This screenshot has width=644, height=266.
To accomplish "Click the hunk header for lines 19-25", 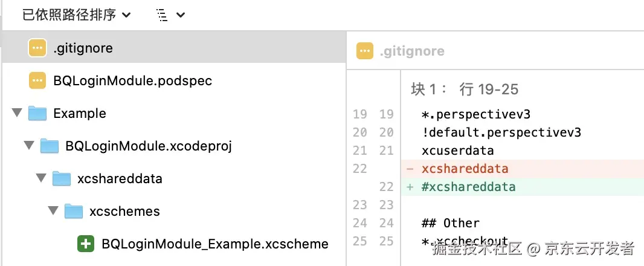I will click(x=465, y=89).
